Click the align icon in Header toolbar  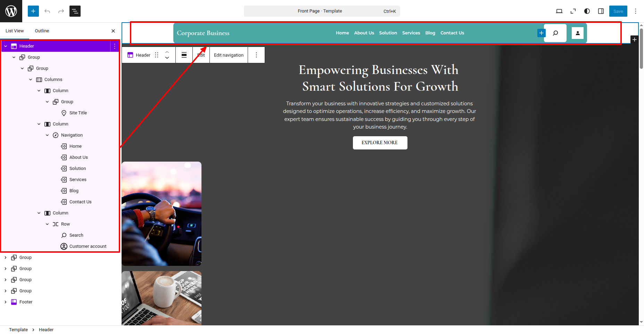click(184, 55)
